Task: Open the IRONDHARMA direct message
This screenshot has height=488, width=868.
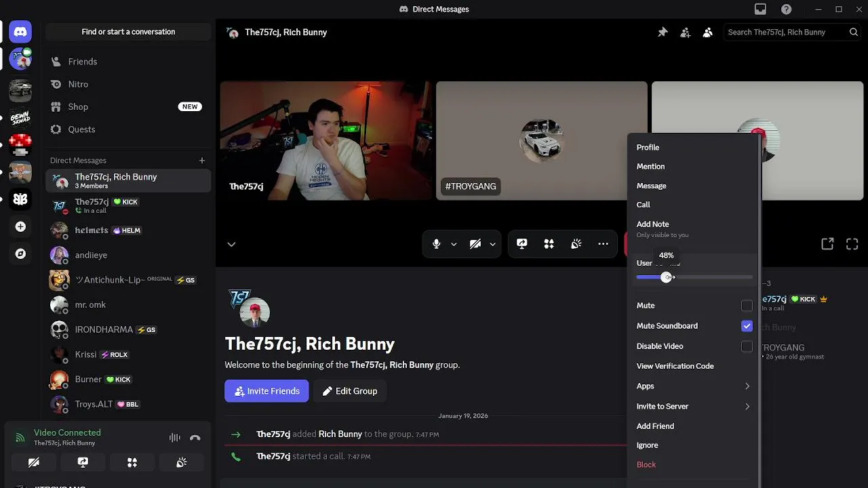Action: (x=128, y=329)
